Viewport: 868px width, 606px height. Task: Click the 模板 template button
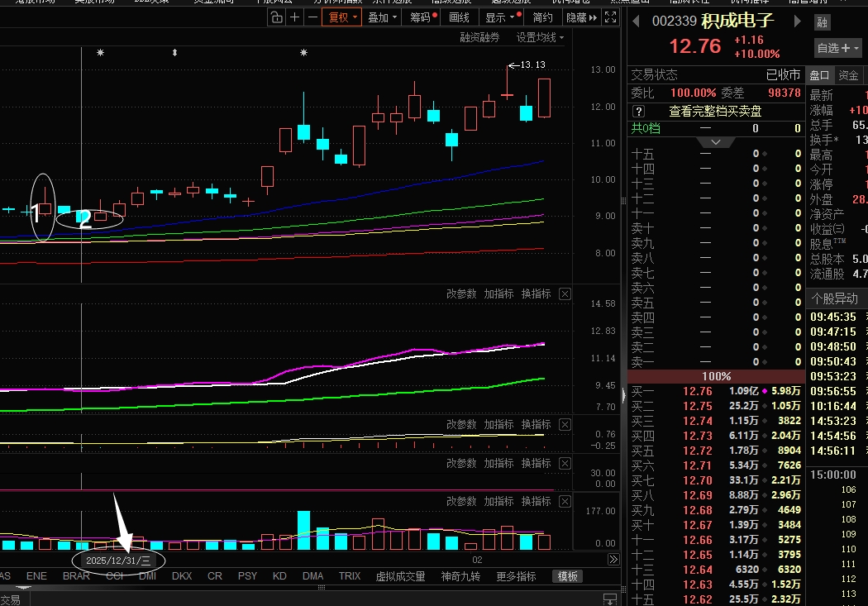pos(567,577)
